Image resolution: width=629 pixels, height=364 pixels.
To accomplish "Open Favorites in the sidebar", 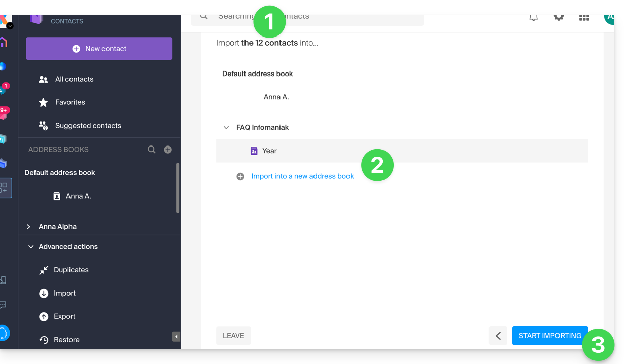I will pos(70,102).
